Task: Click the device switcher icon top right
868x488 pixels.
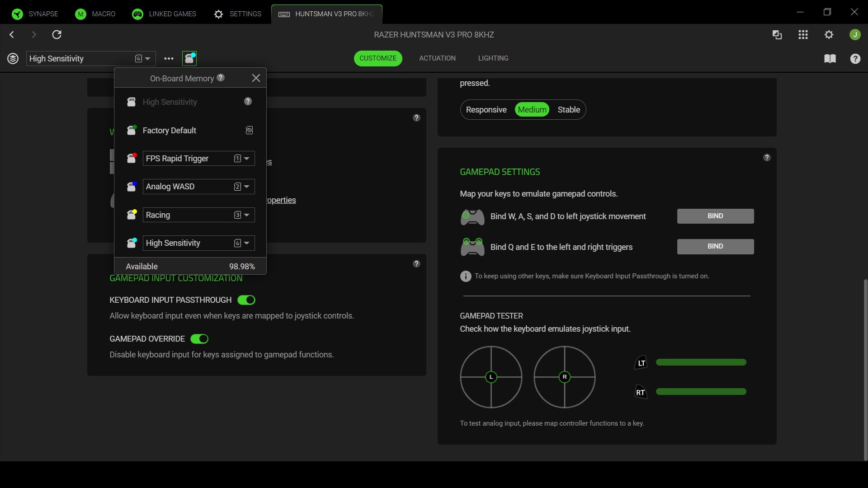Action: (x=777, y=35)
